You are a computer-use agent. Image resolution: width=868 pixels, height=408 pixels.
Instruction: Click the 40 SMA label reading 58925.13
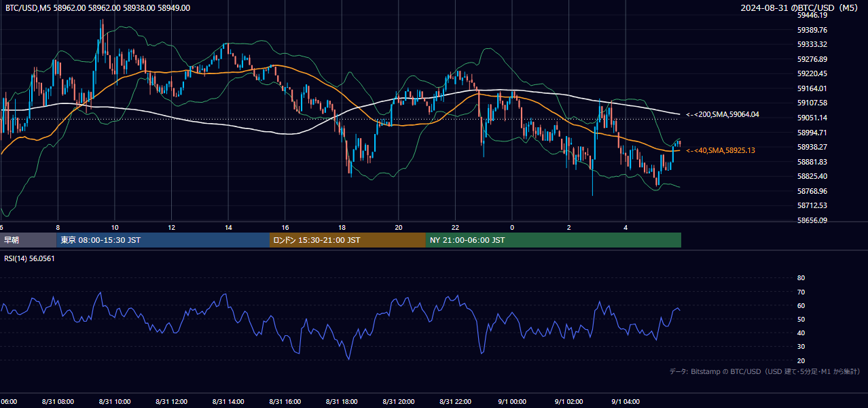tap(721, 150)
